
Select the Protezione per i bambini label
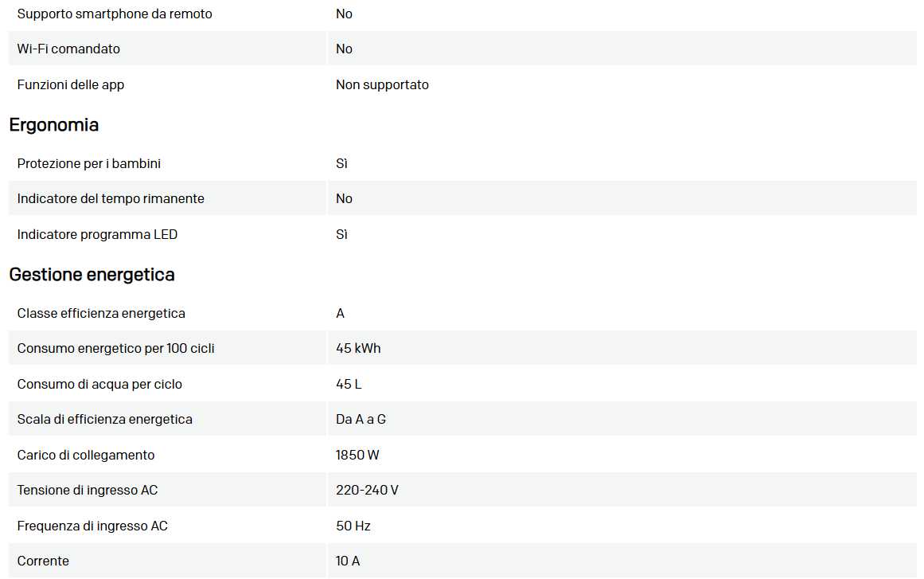(x=89, y=163)
